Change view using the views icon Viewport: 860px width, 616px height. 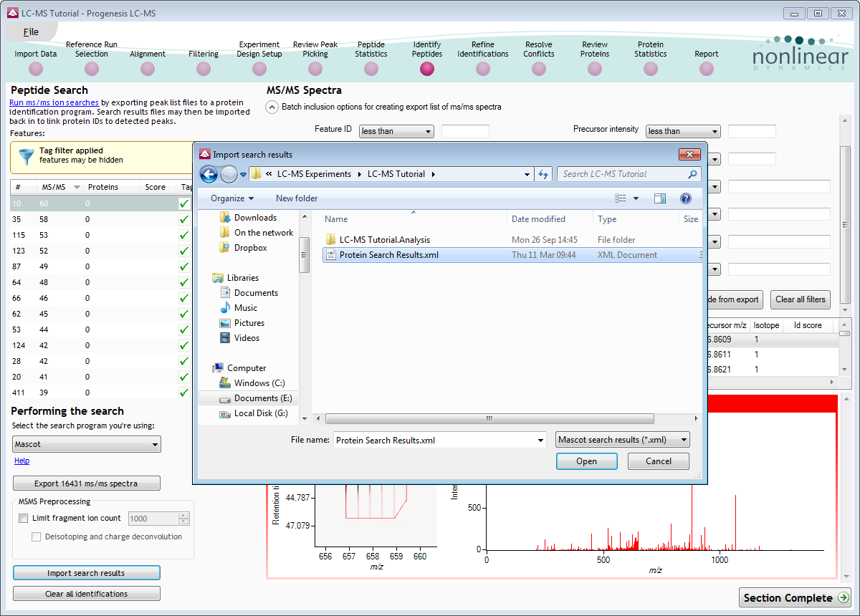click(621, 198)
